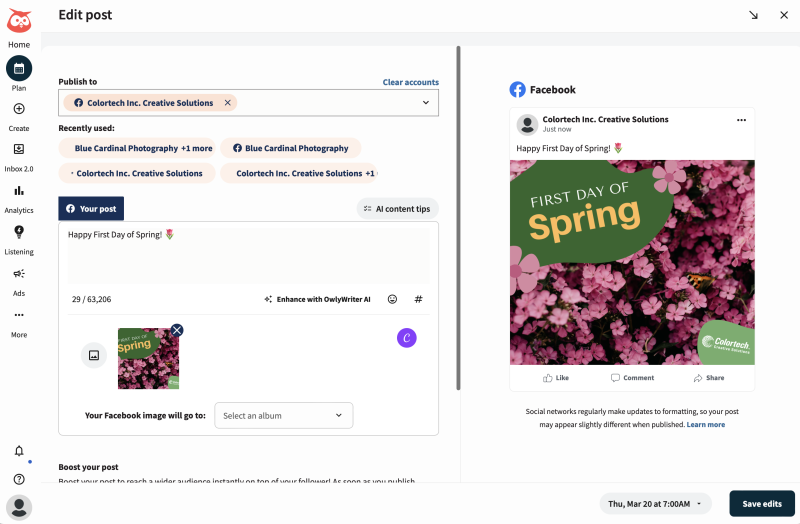The width and height of the screenshot is (800, 524).
Task: Open the Learn more link
Action: (x=706, y=425)
